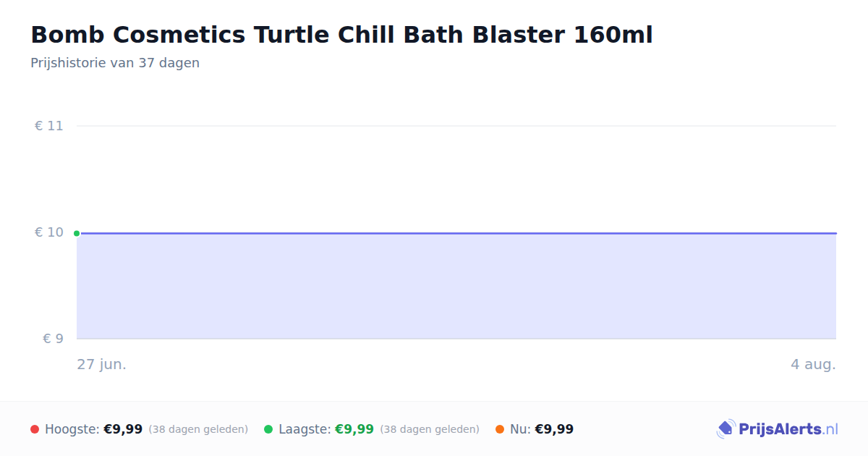Click the Nu €9,99 current price value
The height and width of the screenshot is (456, 868).
554,429
